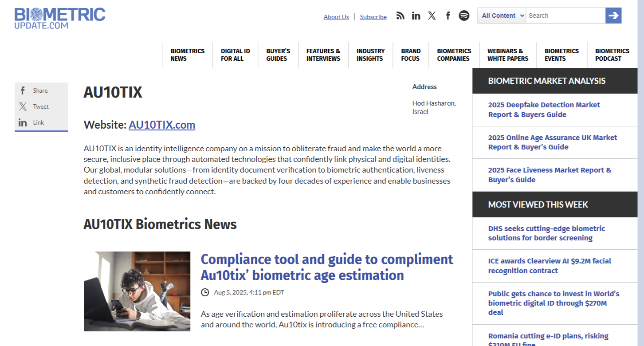
Task: Click the Search input field
Action: [x=565, y=16]
